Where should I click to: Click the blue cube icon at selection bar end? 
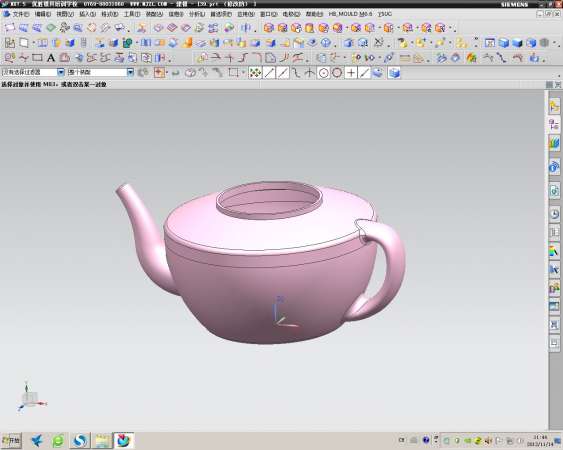pos(394,73)
